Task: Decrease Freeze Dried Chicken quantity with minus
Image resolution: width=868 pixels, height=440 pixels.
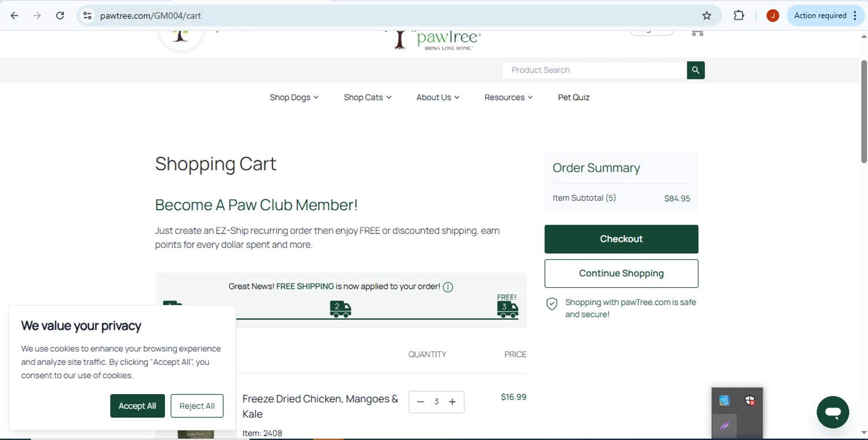Action: 421,402
